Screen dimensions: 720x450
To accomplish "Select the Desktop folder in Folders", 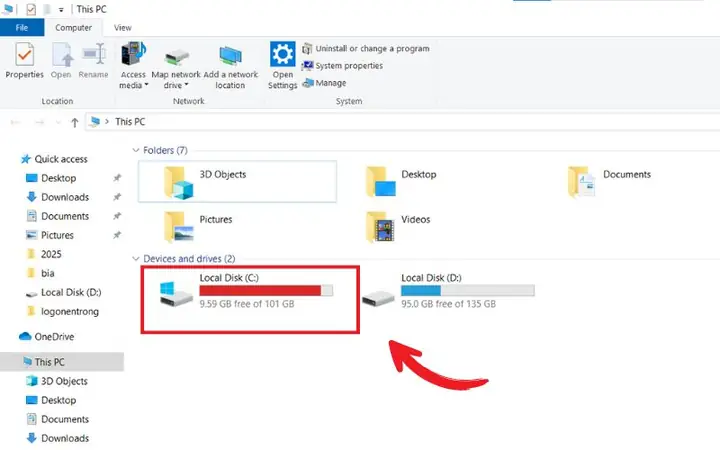I will 401,181.
